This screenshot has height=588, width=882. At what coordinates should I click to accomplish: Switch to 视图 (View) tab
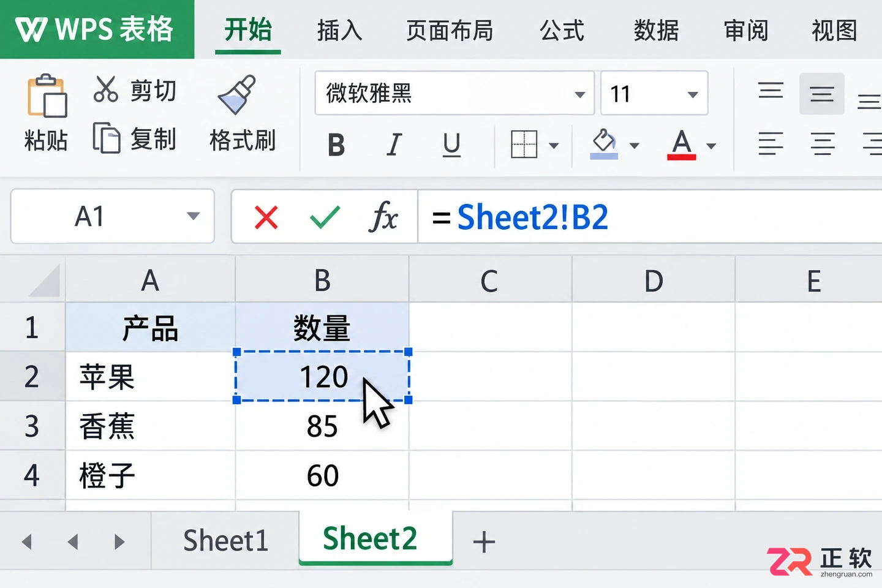tap(834, 31)
